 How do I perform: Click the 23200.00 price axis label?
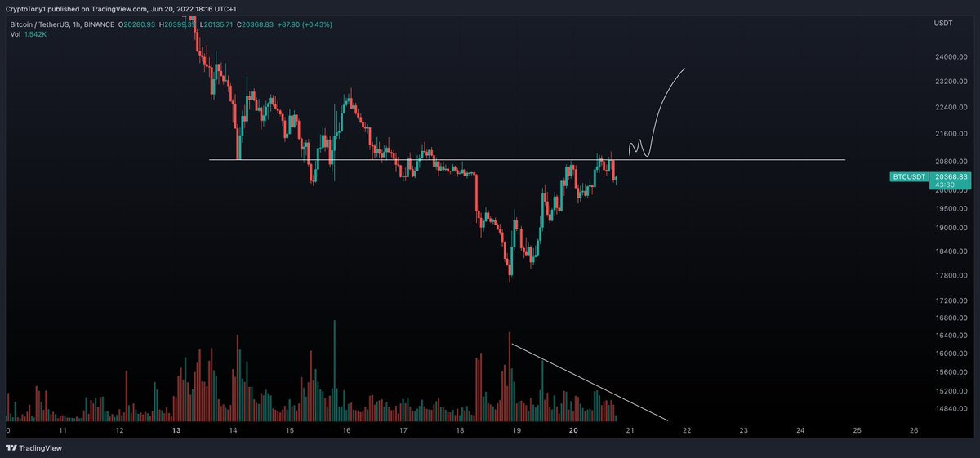click(953, 82)
